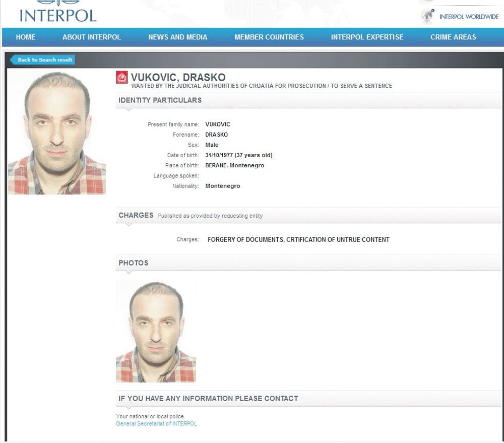
Task: Open the HOME menu item
Action: [26, 37]
